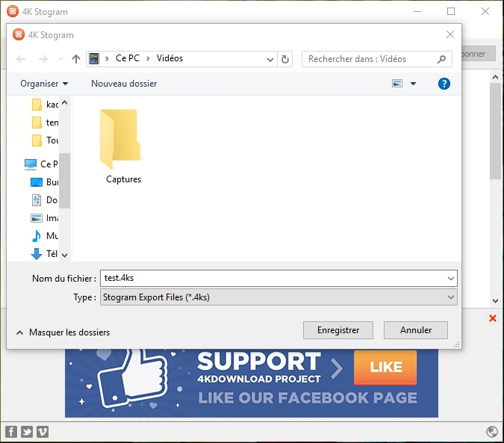Click the main window vertical scrollbar thumb
Image resolution: width=504 pixels, height=443 pixels.
495,131
